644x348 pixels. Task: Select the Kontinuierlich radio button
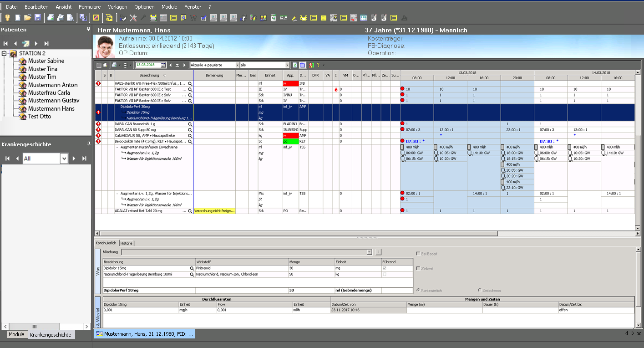418,290
